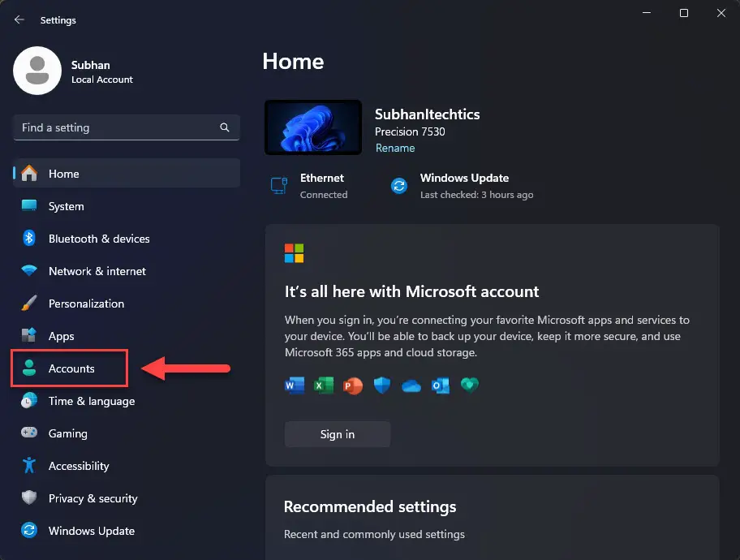Click the Find a setting search box
This screenshot has width=740, height=560.
[127, 127]
